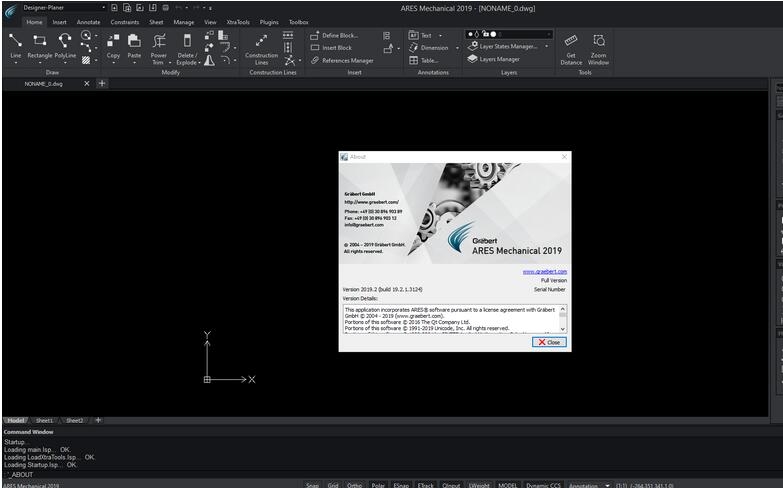783x488 pixels.
Task: Open the www.graebert.com link
Action: (544, 271)
